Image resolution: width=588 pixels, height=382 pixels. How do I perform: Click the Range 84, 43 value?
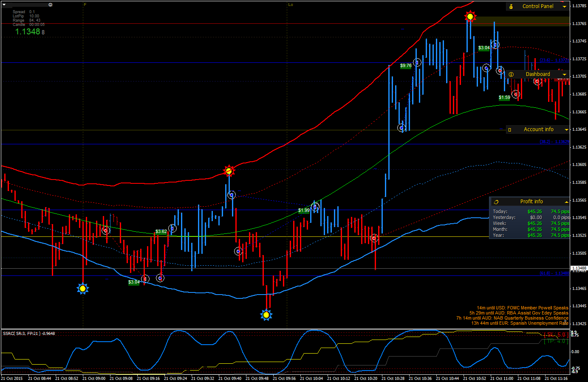[x=35, y=20]
